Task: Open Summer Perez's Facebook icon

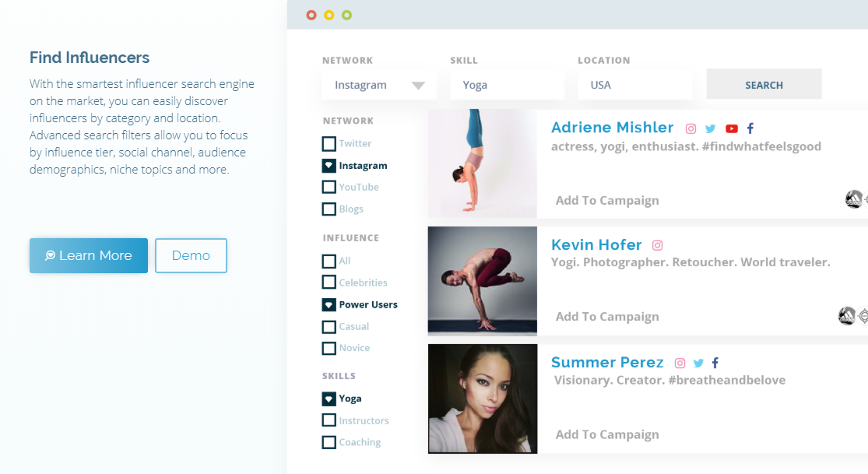Action: point(715,363)
